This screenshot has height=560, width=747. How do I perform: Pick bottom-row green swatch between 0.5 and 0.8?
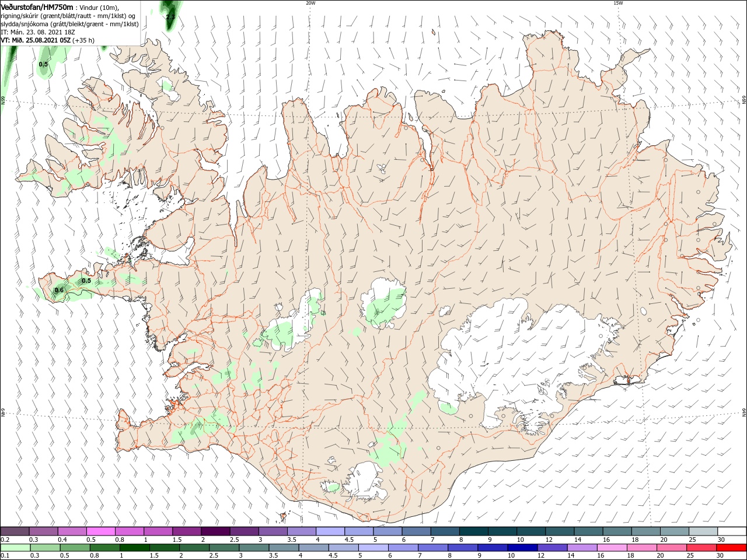click(75, 548)
